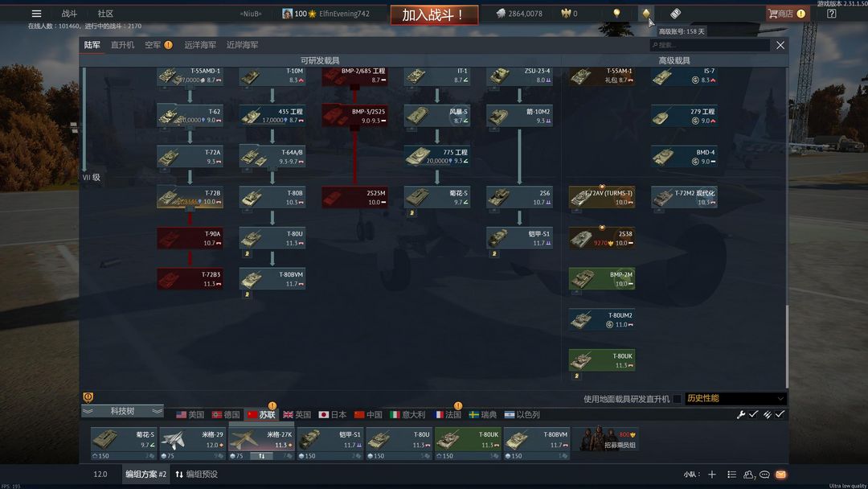Screen dimensions: 868x489
Task: Open the 社区 community menu
Action: click(105, 14)
